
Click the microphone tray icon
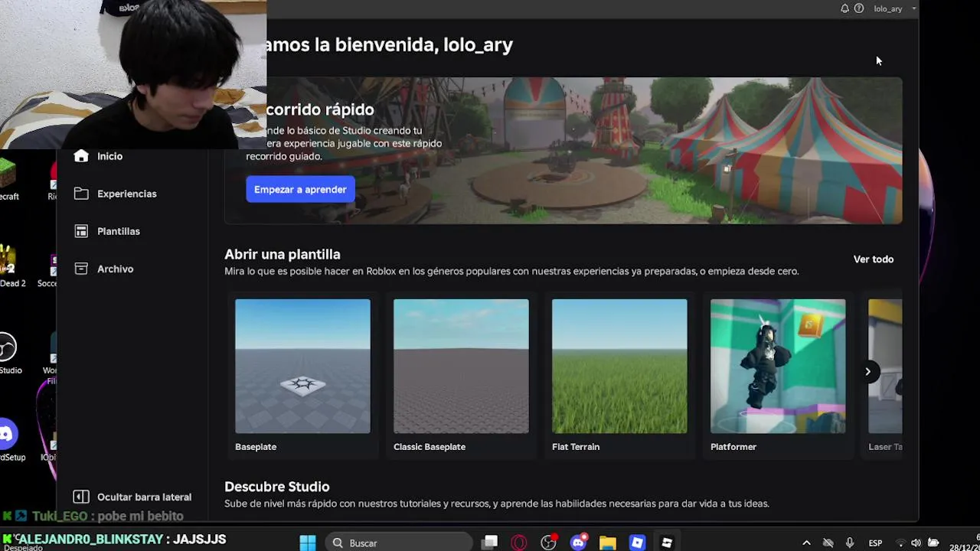click(x=850, y=543)
